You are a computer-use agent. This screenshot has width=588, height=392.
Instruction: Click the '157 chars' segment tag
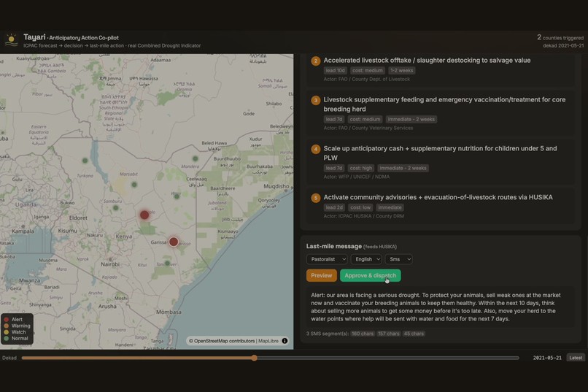pos(389,334)
